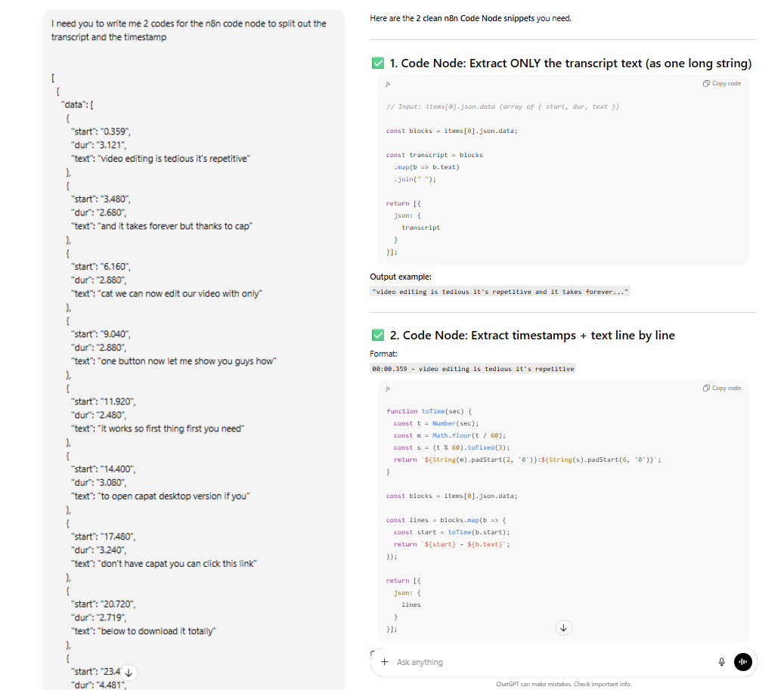Click the green checkmark beside heading 2
Image resolution: width=784 pixels, height=690 pixels.
pos(378,335)
